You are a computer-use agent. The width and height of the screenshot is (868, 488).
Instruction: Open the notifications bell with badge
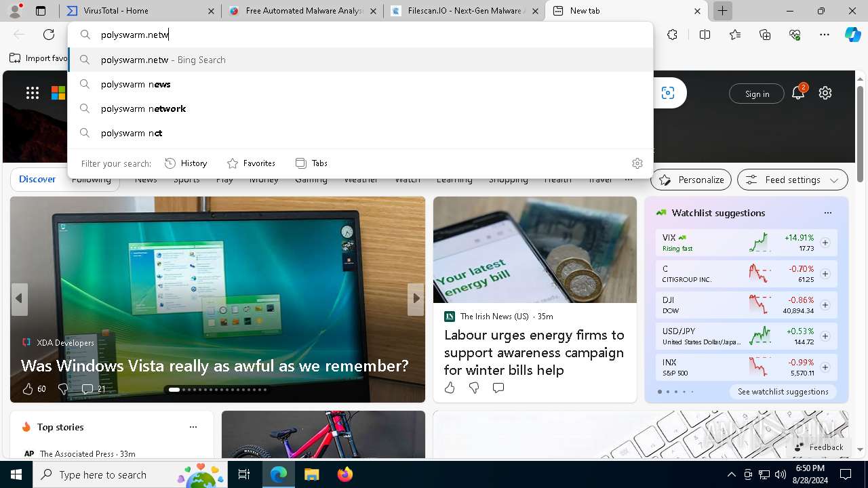[x=798, y=93]
